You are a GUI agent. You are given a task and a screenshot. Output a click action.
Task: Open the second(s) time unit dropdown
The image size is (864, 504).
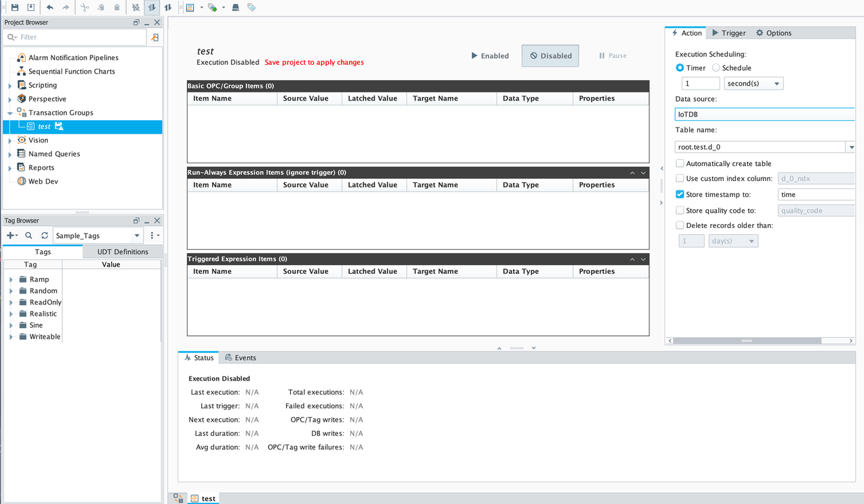click(x=753, y=84)
